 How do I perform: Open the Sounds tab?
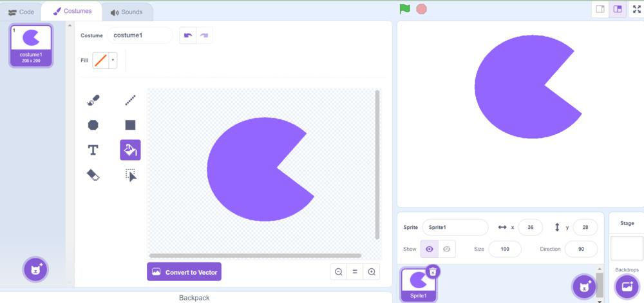[126, 12]
